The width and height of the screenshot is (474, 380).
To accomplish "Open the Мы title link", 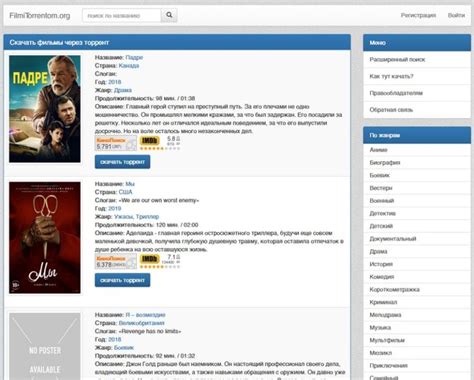I will point(130,184).
